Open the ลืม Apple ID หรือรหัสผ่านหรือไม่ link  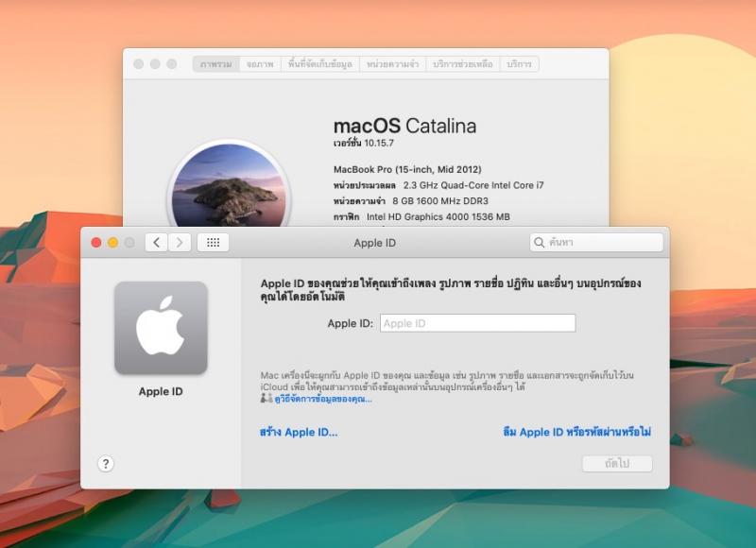click(x=576, y=432)
